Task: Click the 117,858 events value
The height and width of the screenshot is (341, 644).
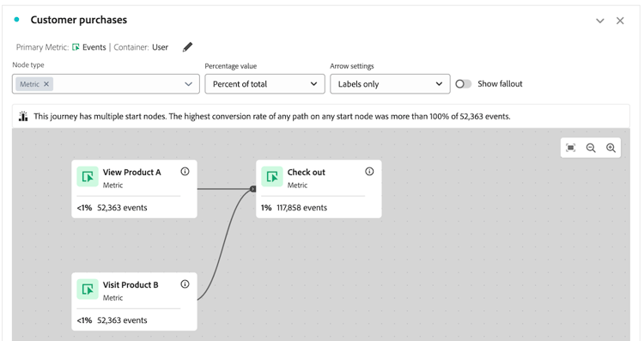Action: tap(302, 208)
